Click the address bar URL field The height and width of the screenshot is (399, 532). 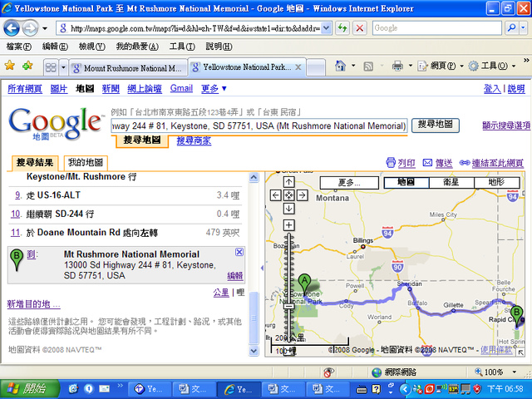(x=189, y=28)
